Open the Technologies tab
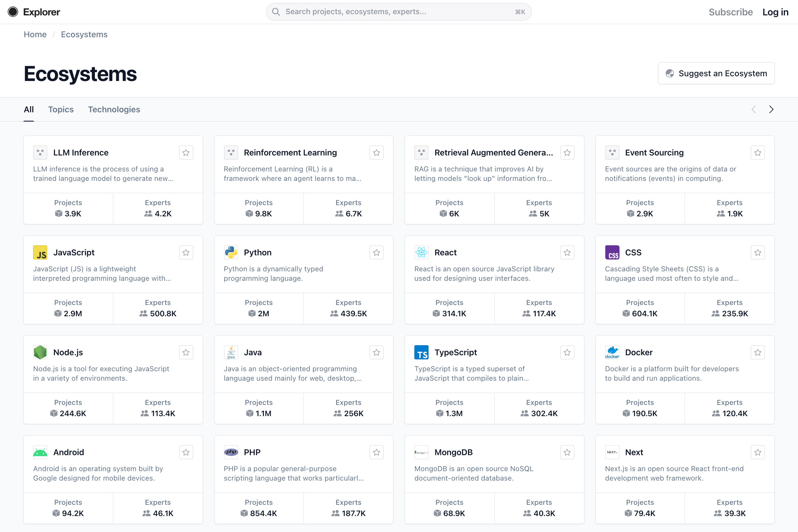The image size is (798, 532). pyautogui.click(x=114, y=109)
